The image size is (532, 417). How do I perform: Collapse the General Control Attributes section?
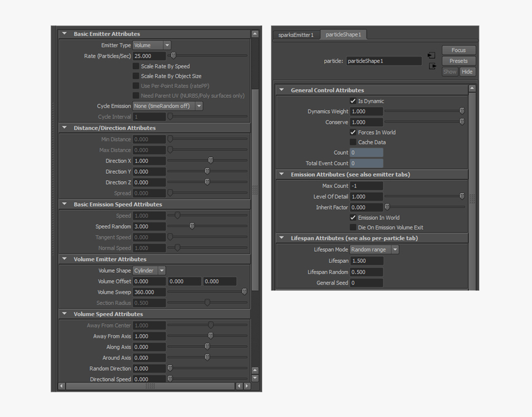tap(281, 90)
